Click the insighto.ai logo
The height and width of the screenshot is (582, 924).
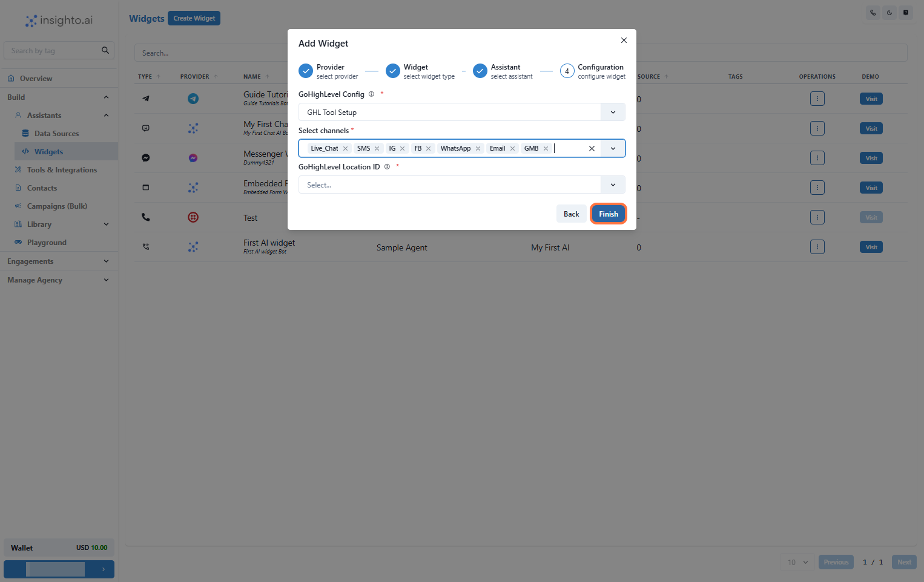click(x=59, y=21)
